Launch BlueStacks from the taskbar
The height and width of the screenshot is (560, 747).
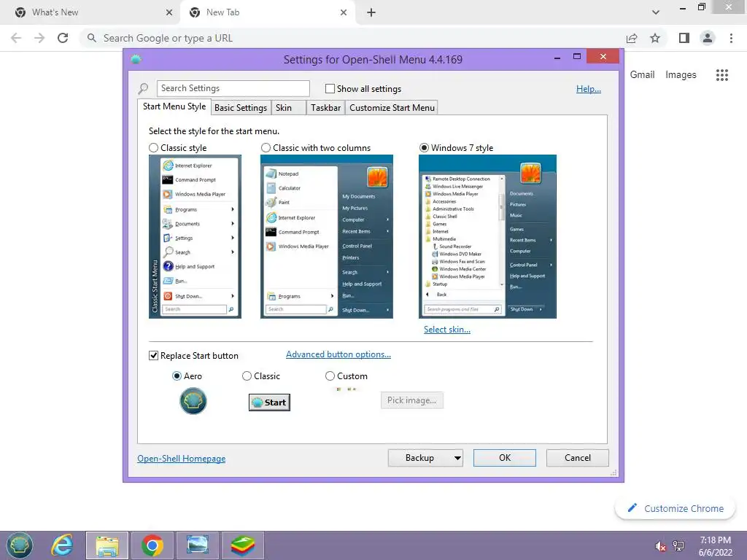[x=242, y=545]
